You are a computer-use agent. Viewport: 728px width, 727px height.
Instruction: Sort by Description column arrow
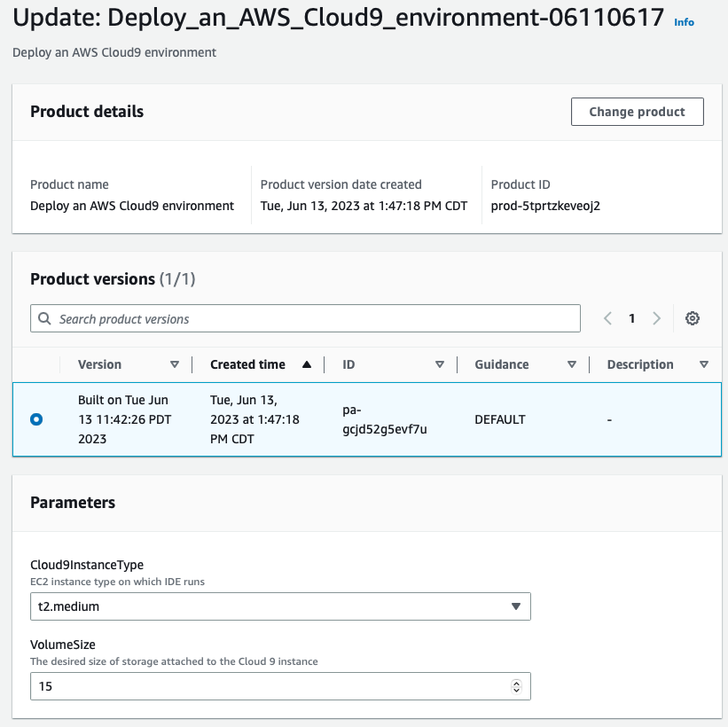point(704,364)
